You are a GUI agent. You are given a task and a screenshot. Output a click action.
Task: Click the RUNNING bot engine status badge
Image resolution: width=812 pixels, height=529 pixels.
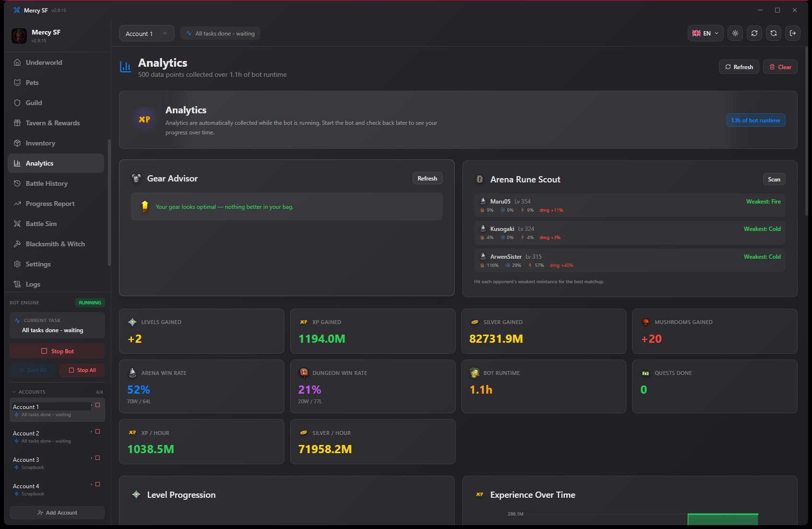click(90, 303)
